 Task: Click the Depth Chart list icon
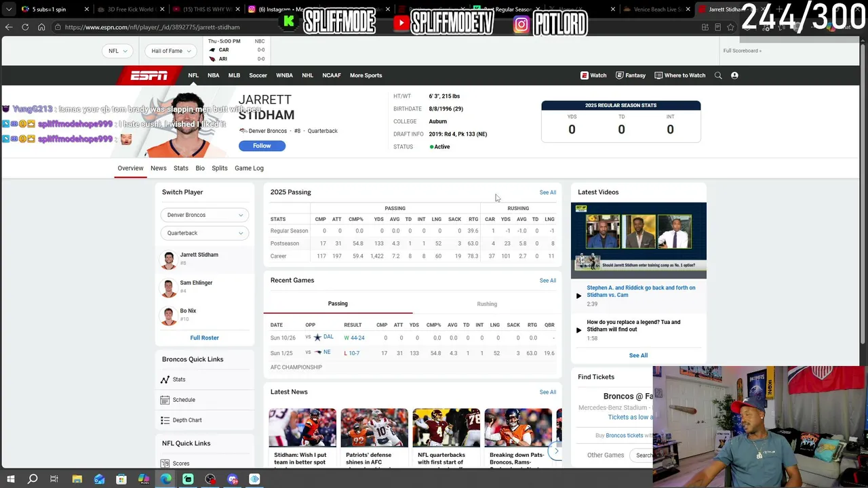tap(165, 420)
